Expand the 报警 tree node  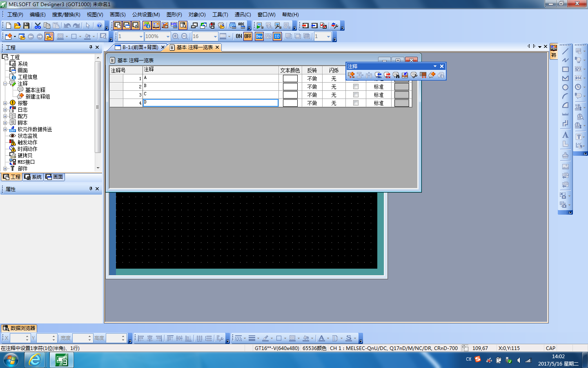5,103
